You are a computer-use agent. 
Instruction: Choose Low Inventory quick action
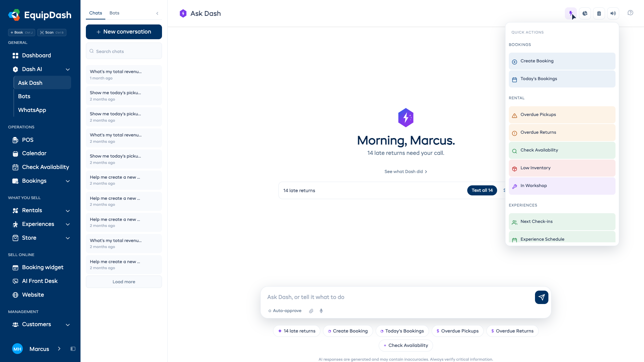coord(562,168)
